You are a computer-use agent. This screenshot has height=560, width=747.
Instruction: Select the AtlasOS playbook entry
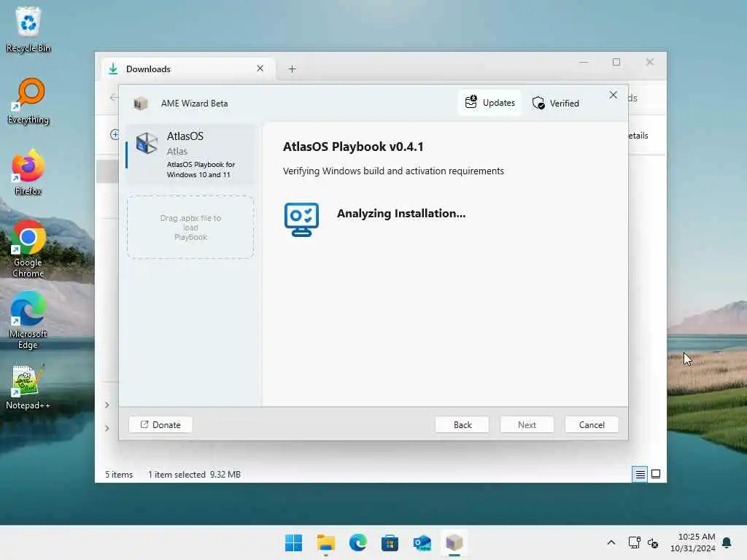(190, 155)
